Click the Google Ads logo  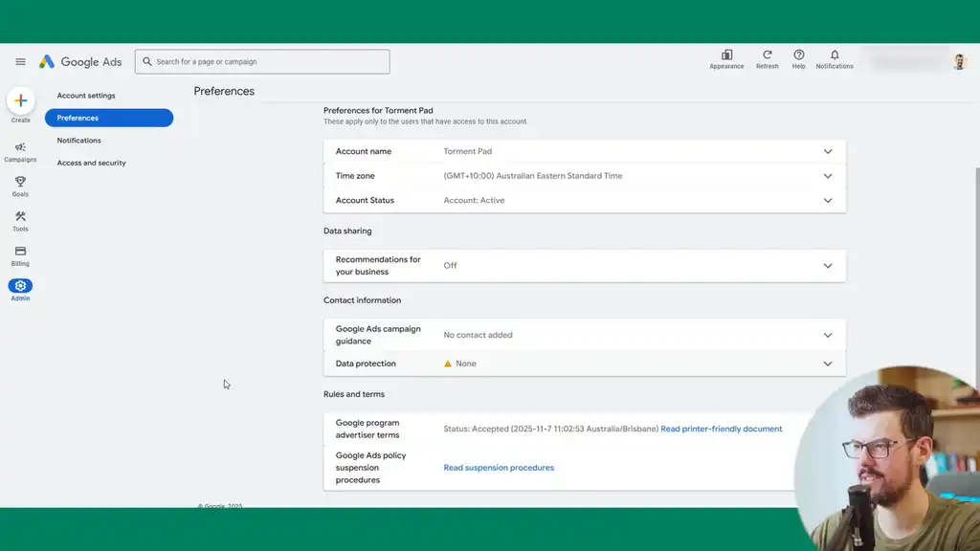coord(80,62)
